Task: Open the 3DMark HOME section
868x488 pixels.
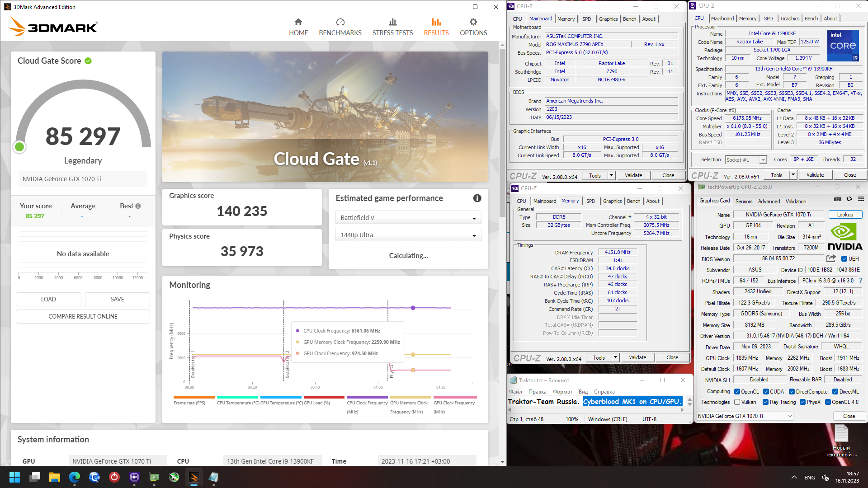Action: (298, 27)
